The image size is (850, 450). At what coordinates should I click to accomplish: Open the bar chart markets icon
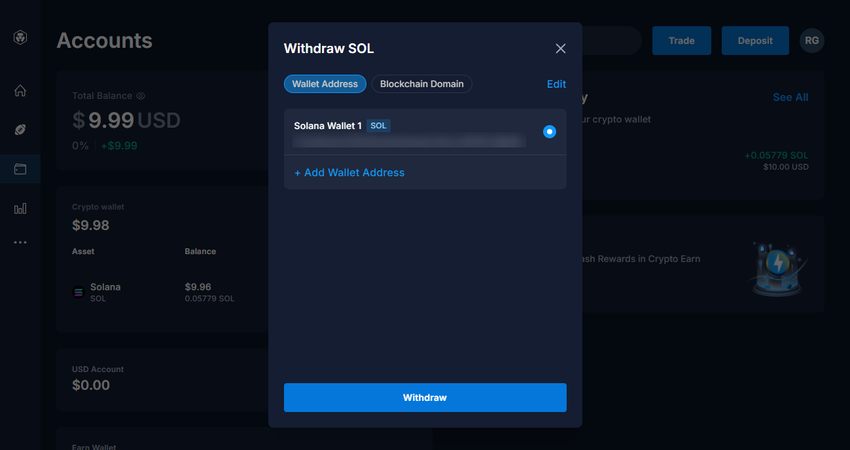(20, 208)
